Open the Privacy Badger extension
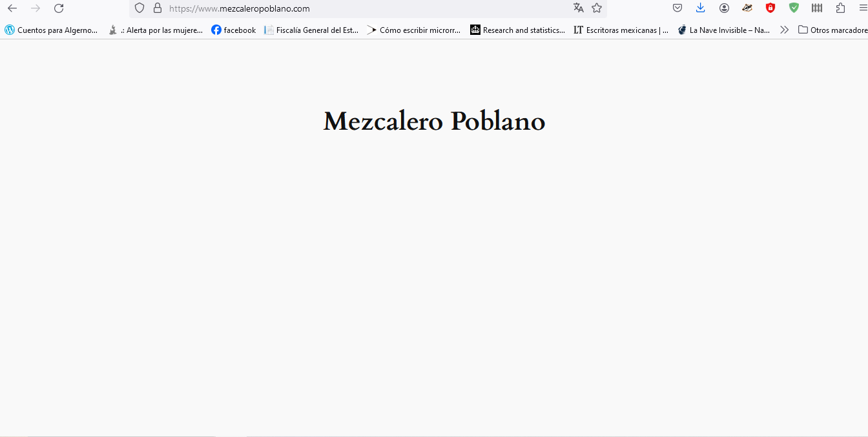Viewport: 868px width, 437px height. point(747,8)
